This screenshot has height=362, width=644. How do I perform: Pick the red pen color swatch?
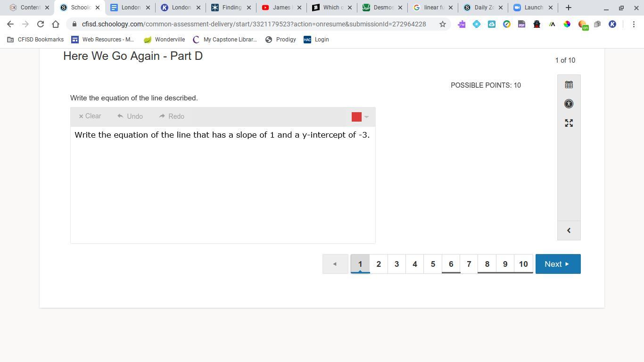coord(356,117)
